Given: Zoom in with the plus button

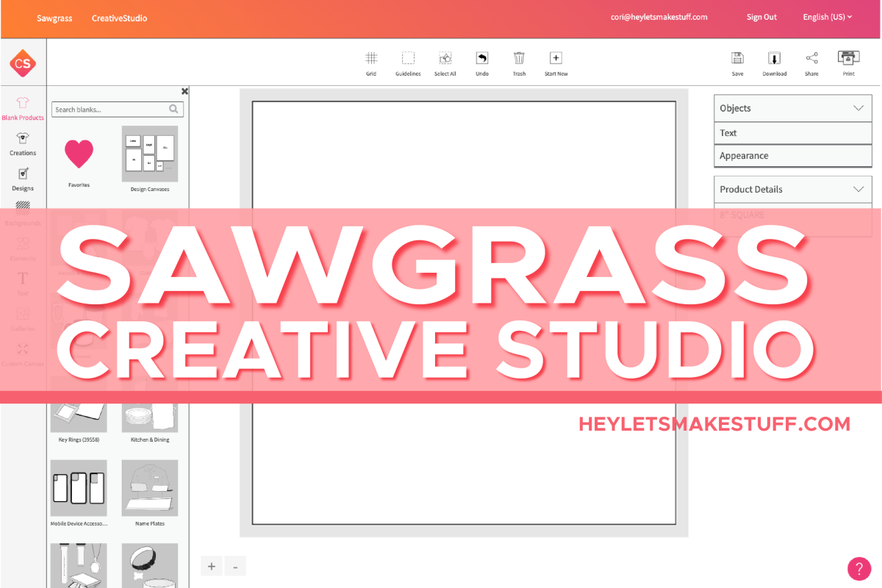Looking at the screenshot, I should (x=212, y=566).
